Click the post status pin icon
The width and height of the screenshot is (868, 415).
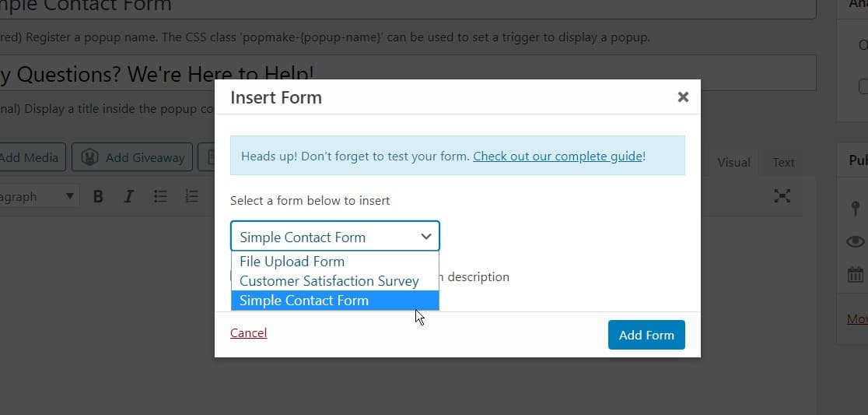coord(856,209)
